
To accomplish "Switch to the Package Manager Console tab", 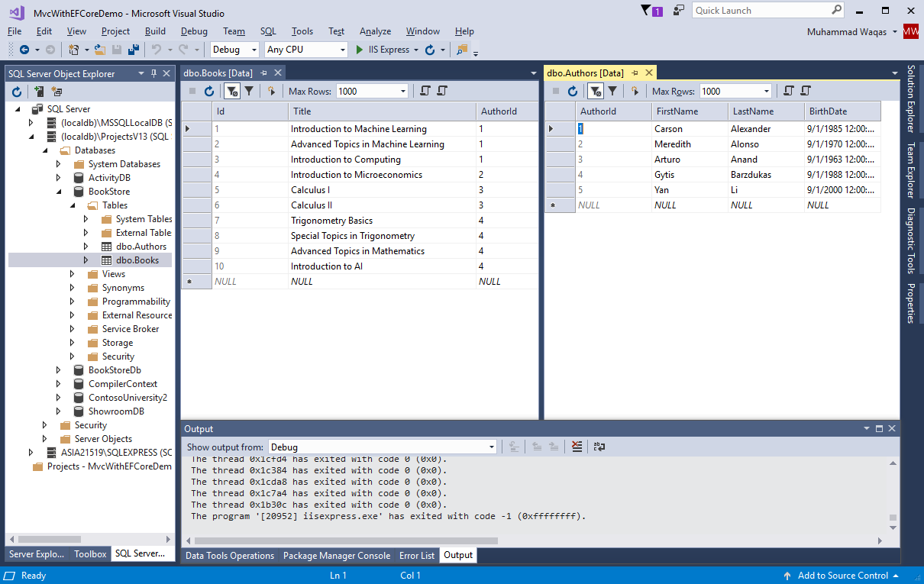I will pos(336,556).
